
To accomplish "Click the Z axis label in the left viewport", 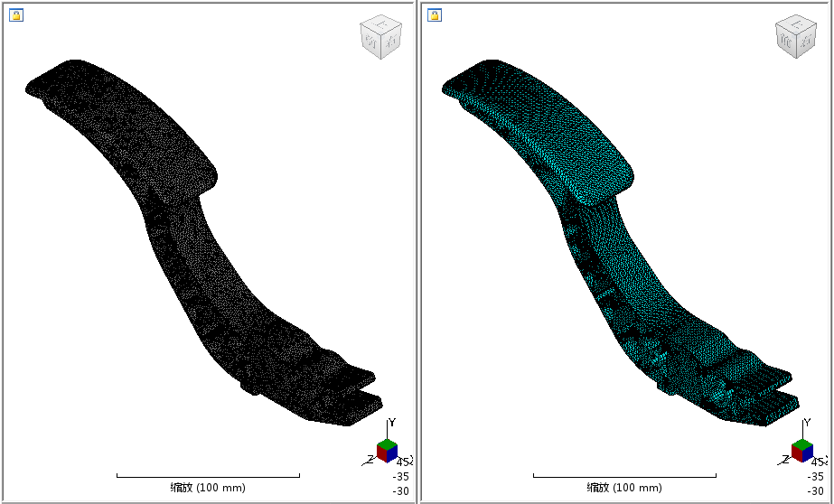I will 370,460.
